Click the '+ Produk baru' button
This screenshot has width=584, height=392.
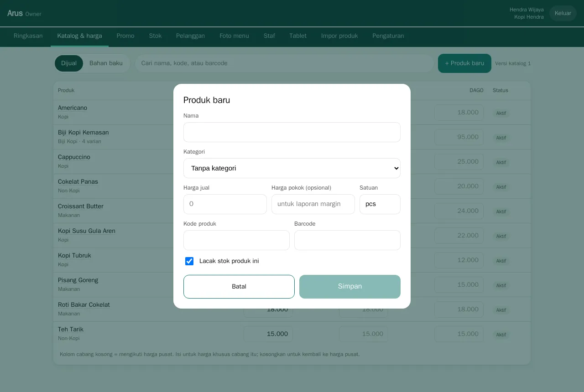click(464, 63)
